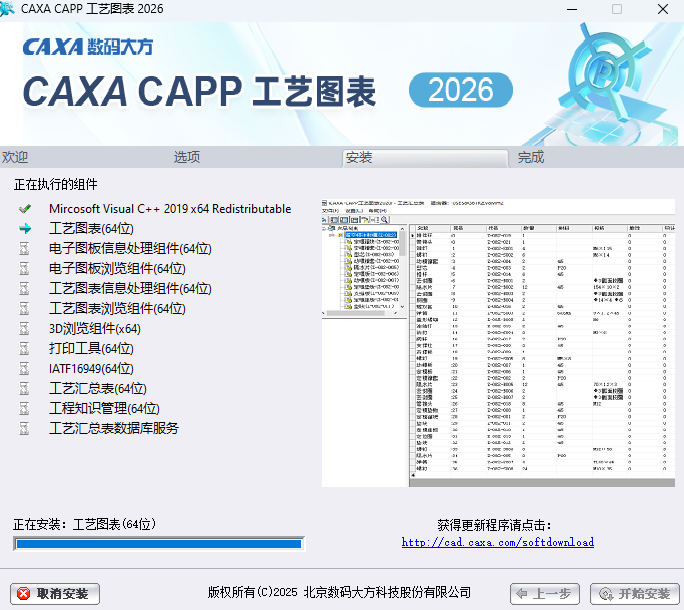Click hourglass icon beside 3D浏览组件(x64)
684x610 pixels.
(x=24, y=329)
